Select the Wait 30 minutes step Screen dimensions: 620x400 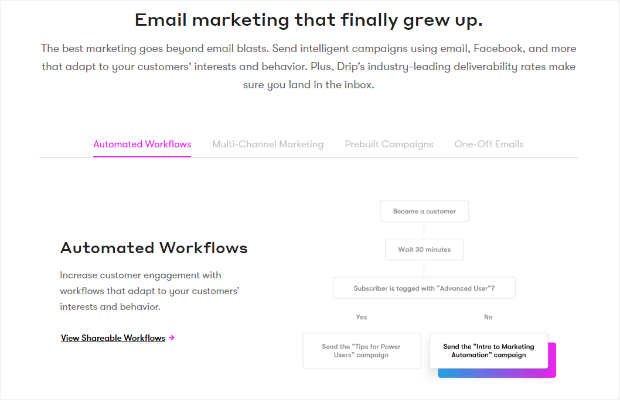[x=424, y=249]
